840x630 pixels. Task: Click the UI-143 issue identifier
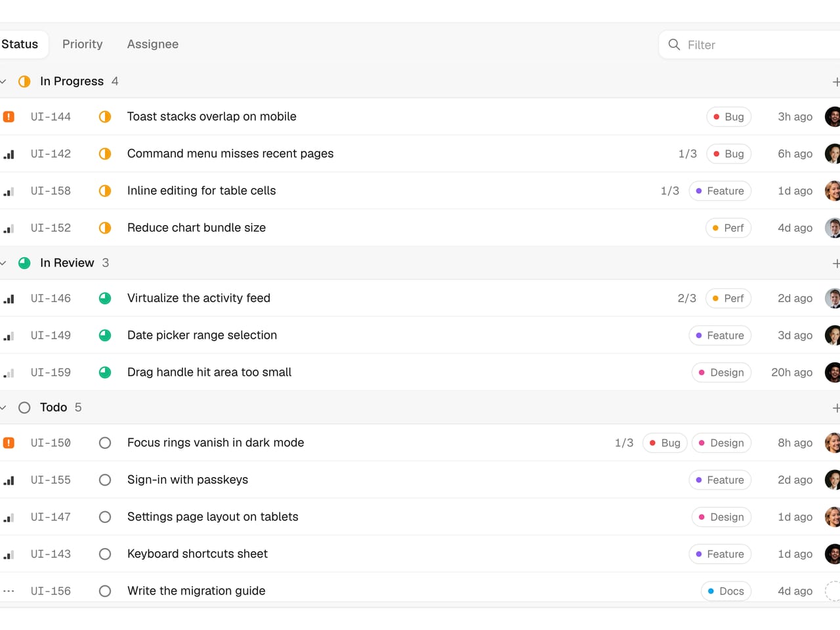click(51, 555)
